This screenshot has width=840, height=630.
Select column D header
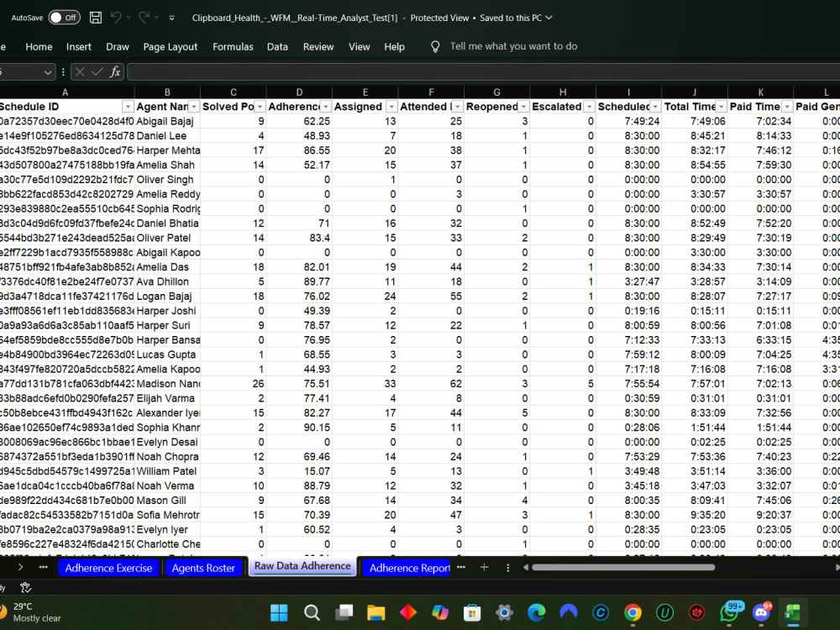pos(299,92)
